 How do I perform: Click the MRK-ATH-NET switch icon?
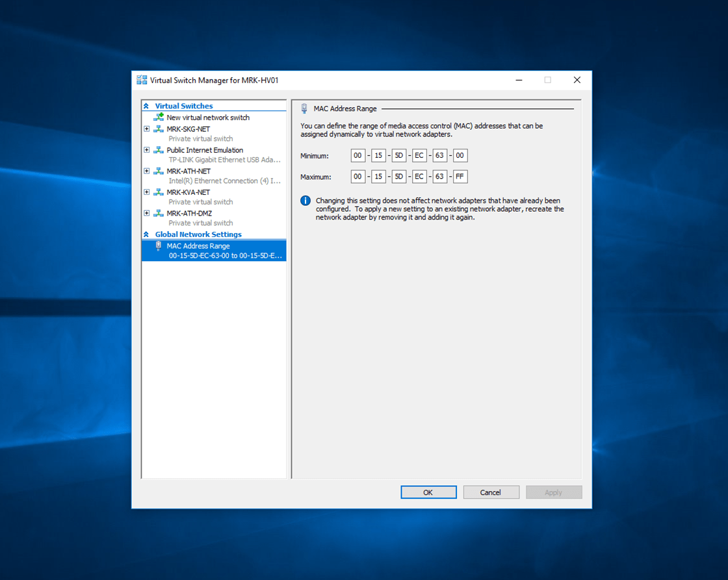point(158,172)
